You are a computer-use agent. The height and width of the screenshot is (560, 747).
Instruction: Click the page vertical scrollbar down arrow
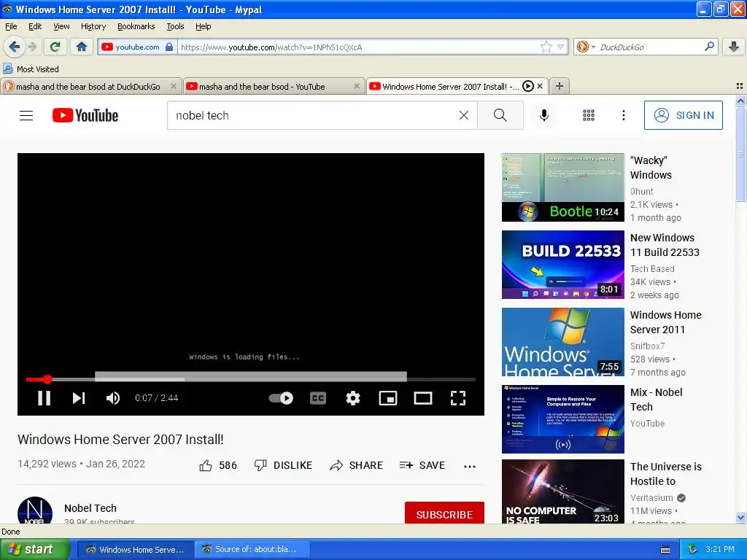pos(740,518)
